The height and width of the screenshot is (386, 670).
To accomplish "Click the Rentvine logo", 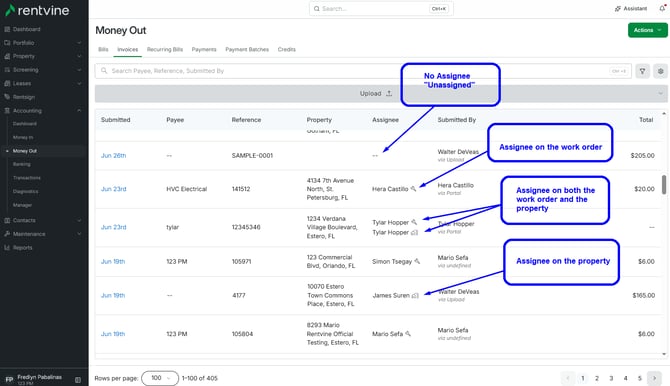I will click(37, 10).
